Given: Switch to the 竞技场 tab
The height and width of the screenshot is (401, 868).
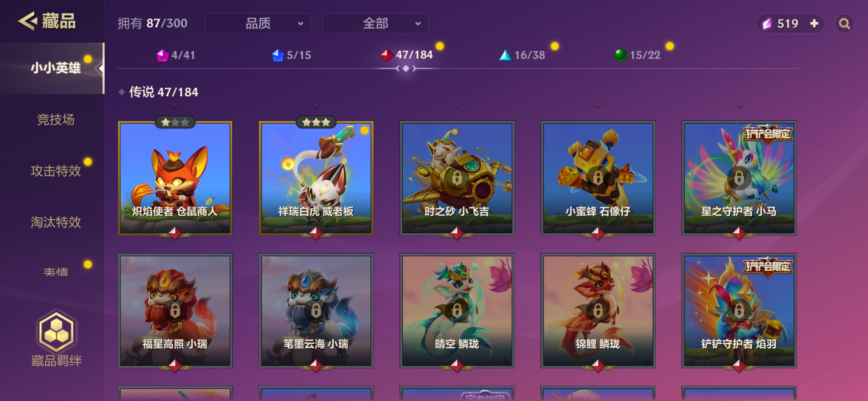Looking at the screenshot, I should coord(56,119).
